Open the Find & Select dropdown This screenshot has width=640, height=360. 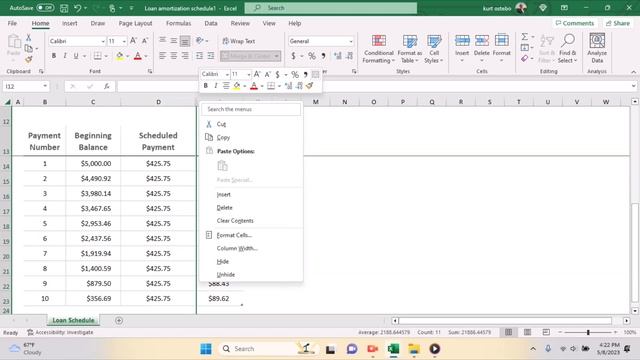click(x=567, y=49)
